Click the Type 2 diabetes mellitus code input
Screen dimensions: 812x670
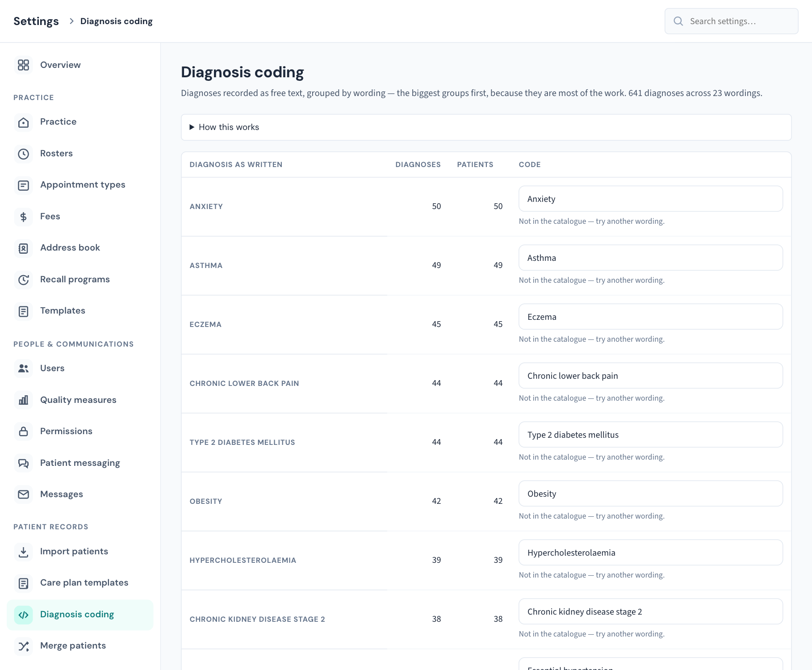coord(650,435)
